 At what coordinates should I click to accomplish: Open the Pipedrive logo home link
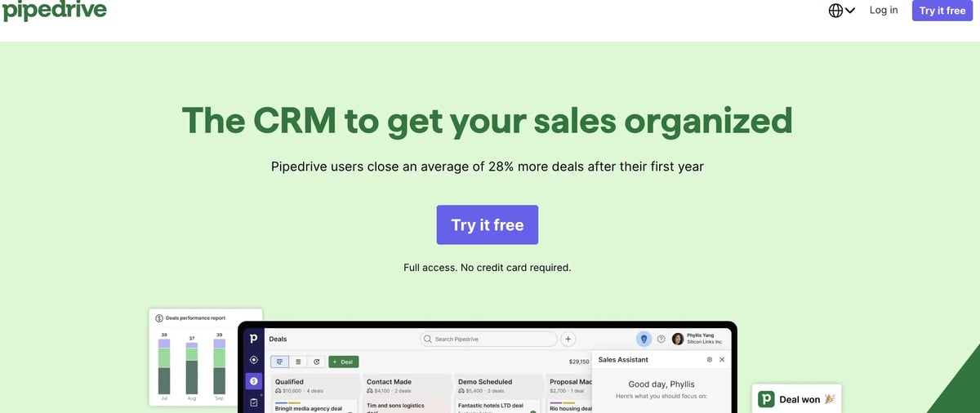(54, 11)
